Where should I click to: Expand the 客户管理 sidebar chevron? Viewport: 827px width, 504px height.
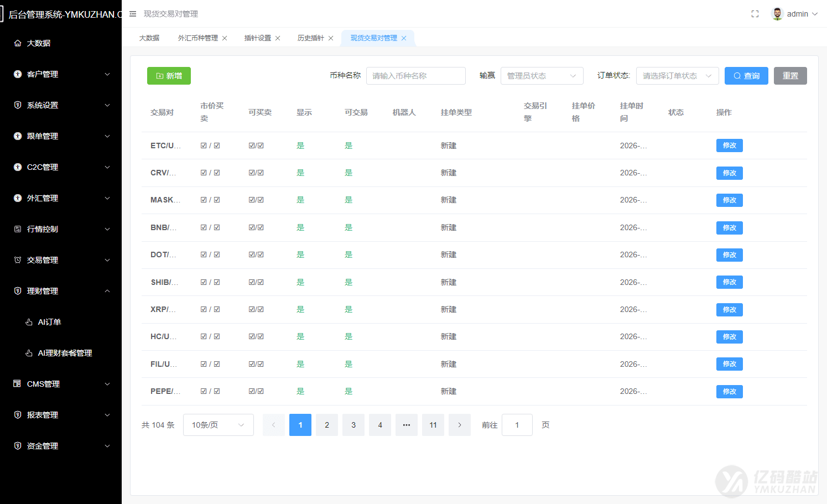[107, 74]
